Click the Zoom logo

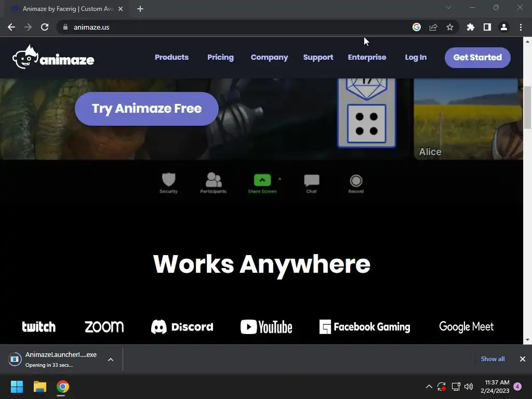click(104, 327)
